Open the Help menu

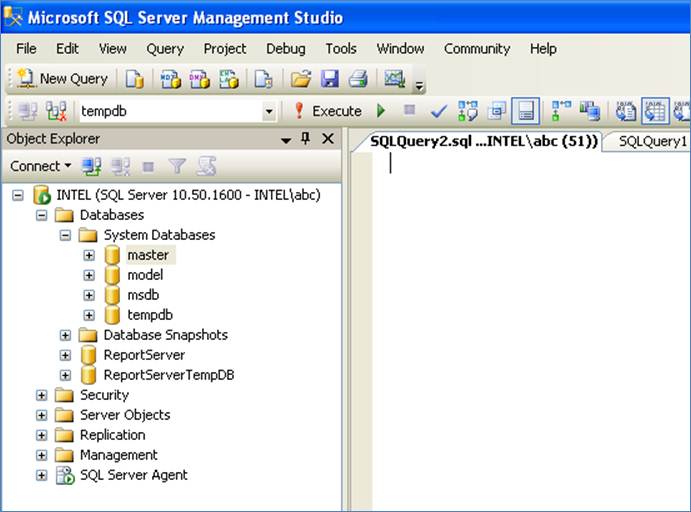pyautogui.click(x=543, y=48)
